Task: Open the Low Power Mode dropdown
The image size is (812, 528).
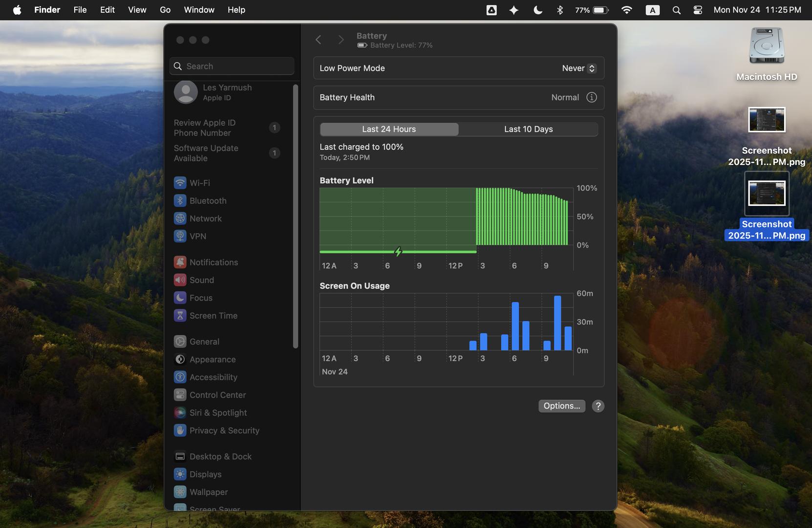Action: click(x=578, y=68)
